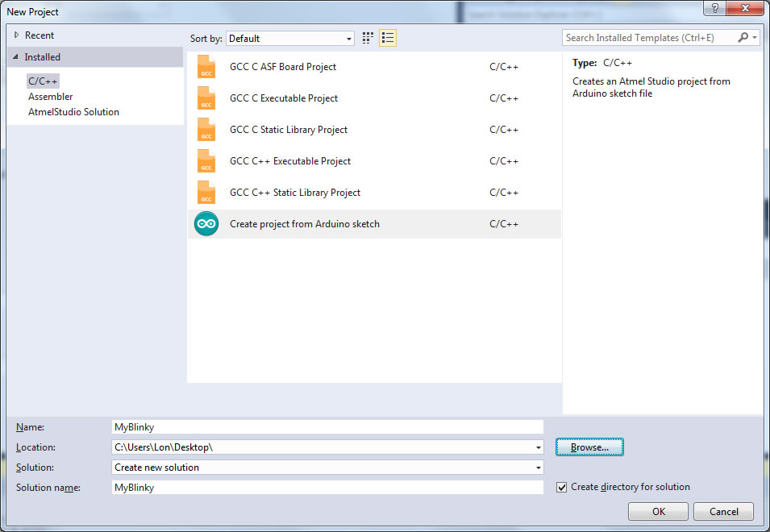Select the GCC C++ Executable Project icon
This screenshot has height=532, width=770.
[x=206, y=161]
